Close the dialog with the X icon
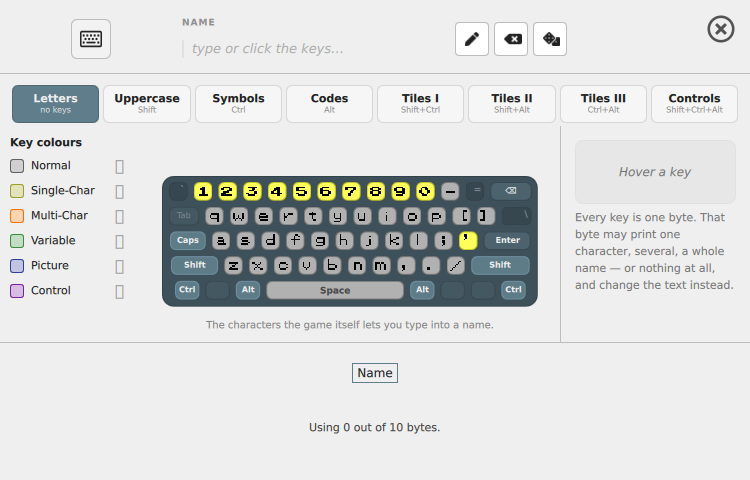Viewport: 750px width, 480px height. click(x=721, y=29)
